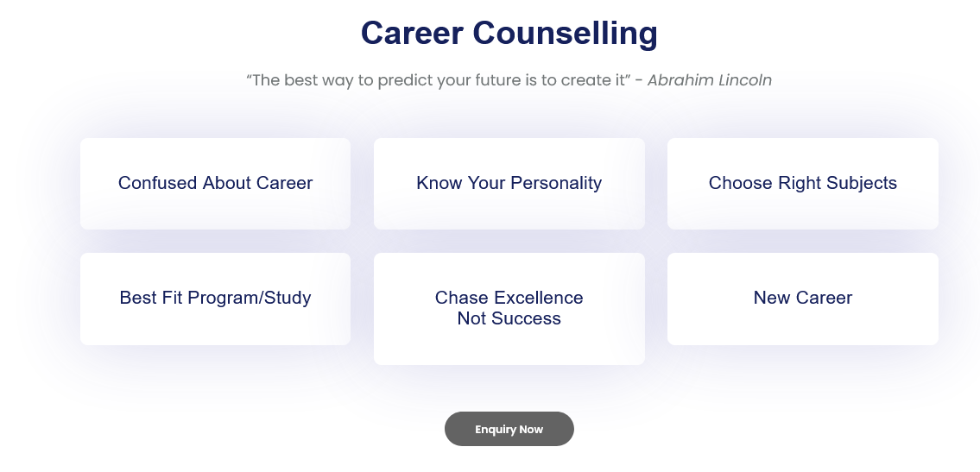The height and width of the screenshot is (472, 980).
Task: Click the word Counselling in the heading
Action: (565, 34)
